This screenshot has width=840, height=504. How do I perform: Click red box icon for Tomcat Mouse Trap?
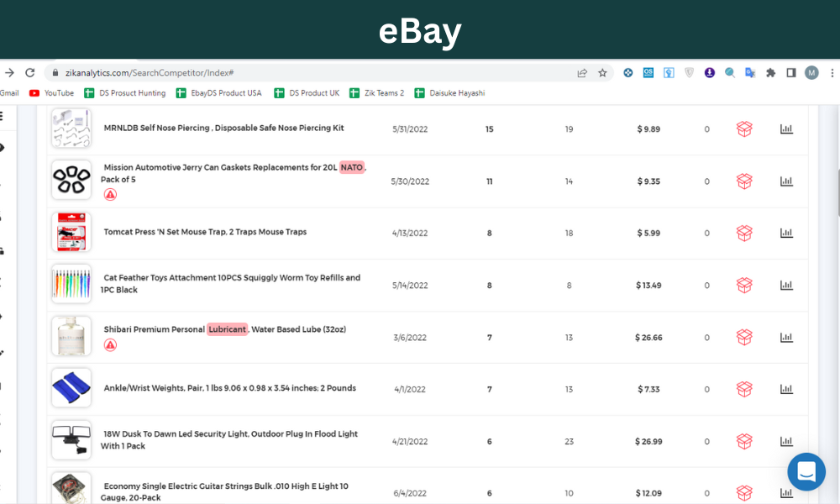coord(744,233)
